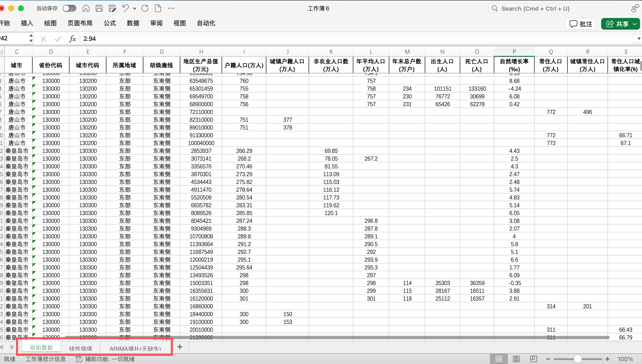Click the zoom slider handle

coord(577,359)
